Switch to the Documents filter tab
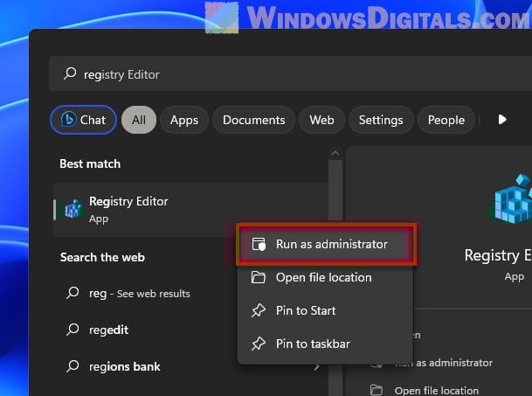 coord(254,120)
